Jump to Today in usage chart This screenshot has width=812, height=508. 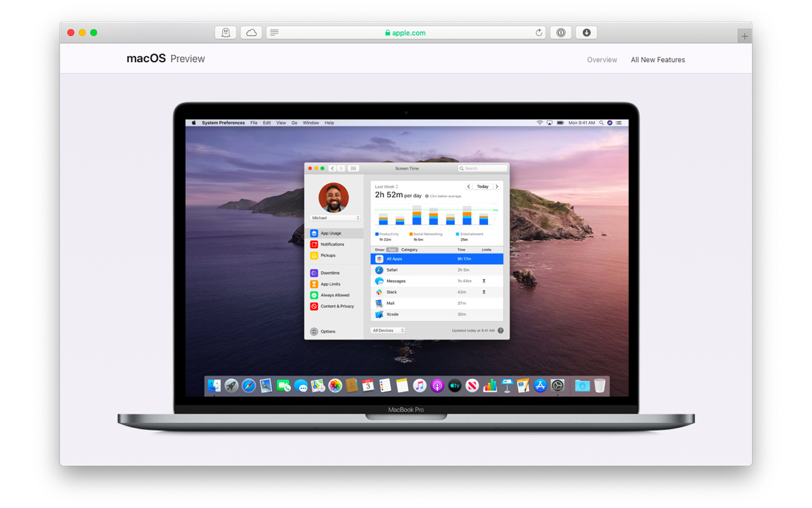483,186
